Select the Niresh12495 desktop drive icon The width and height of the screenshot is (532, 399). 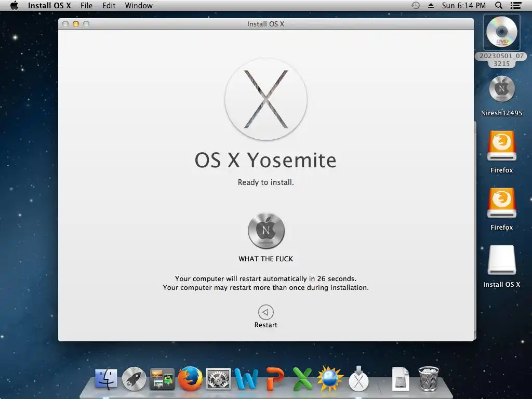click(502, 89)
